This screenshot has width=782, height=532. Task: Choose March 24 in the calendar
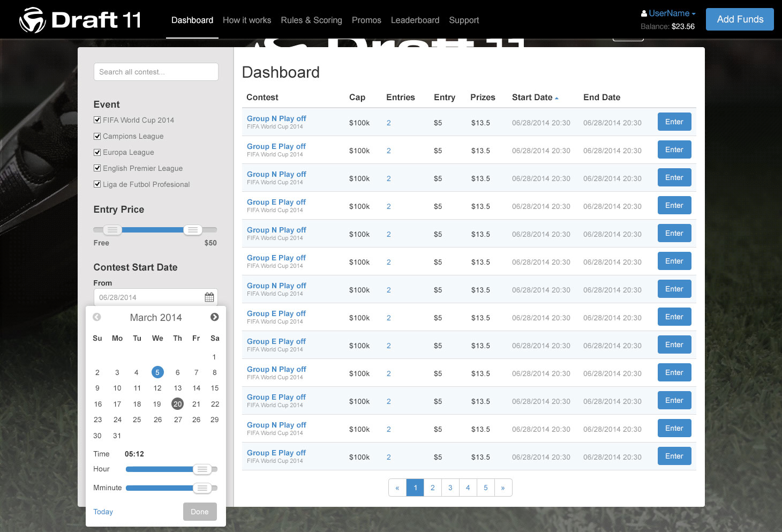click(x=117, y=419)
